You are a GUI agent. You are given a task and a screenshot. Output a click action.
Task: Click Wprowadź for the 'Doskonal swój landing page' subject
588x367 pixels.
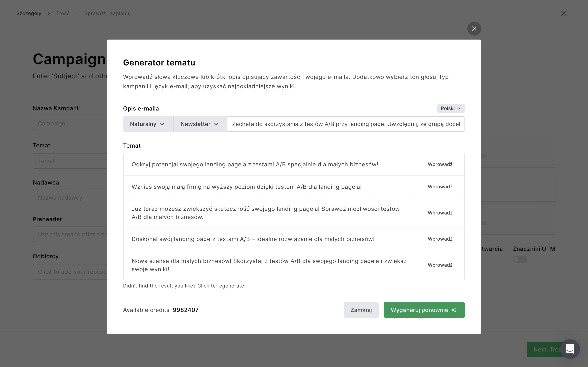pos(440,239)
